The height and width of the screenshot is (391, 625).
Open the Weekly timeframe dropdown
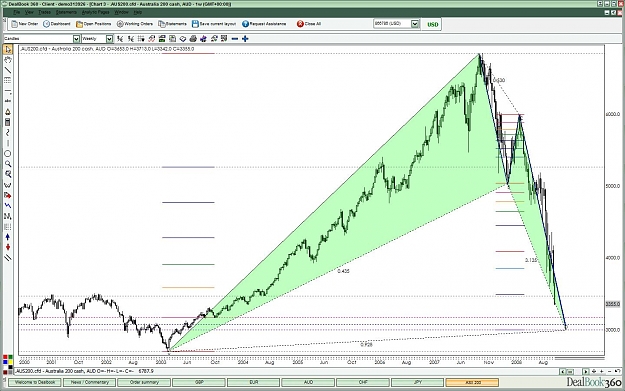[109, 39]
